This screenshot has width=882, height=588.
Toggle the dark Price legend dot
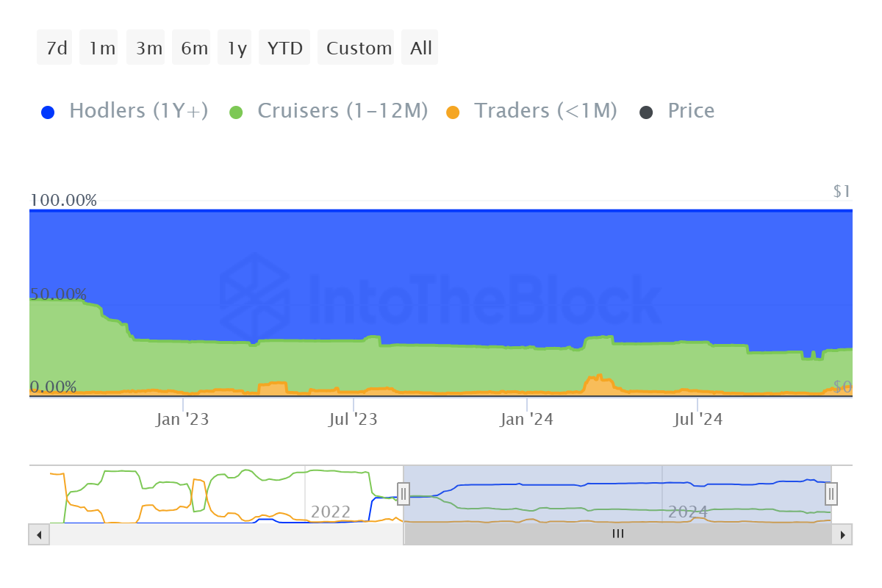(x=647, y=112)
